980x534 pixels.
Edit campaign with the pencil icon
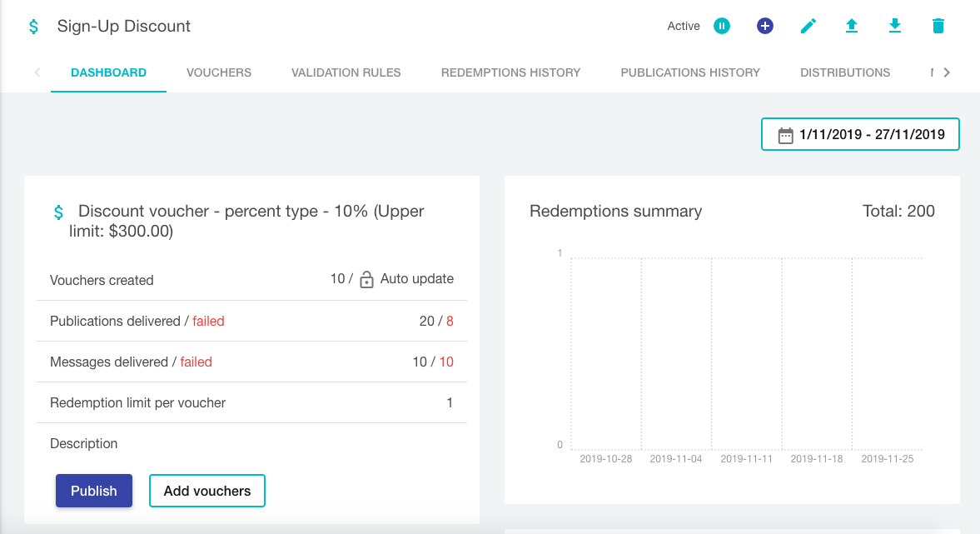coord(808,26)
